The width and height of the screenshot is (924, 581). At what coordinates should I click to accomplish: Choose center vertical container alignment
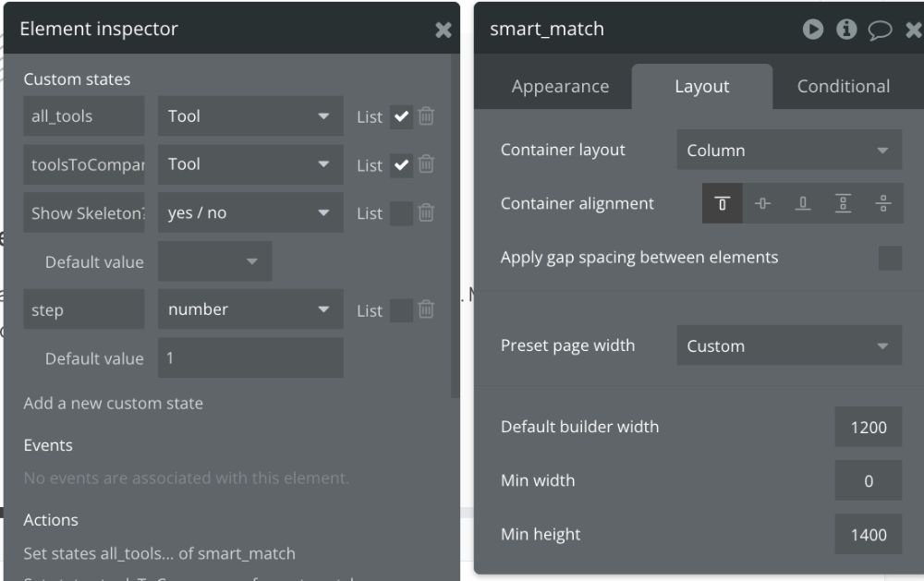click(762, 203)
